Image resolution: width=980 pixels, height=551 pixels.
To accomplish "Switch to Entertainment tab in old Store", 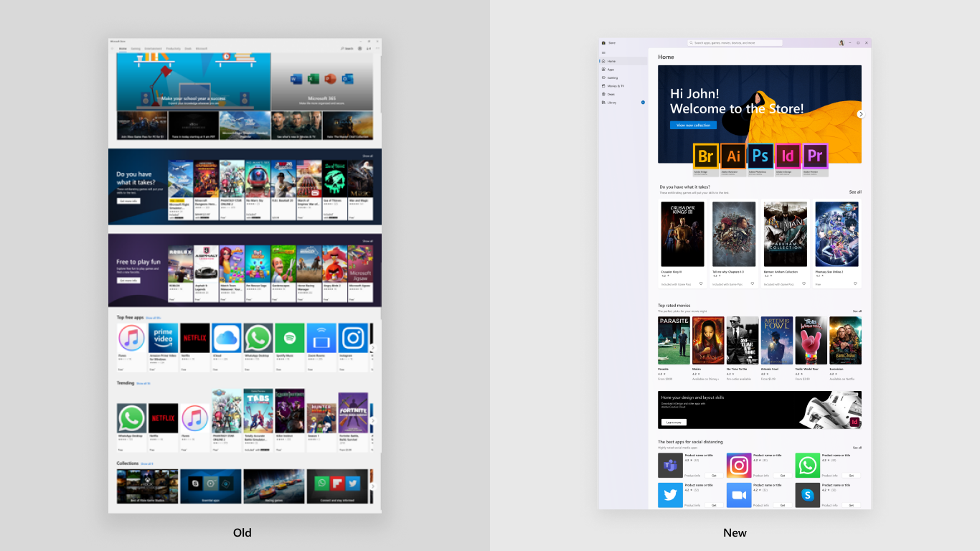I will click(x=153, y=49).
